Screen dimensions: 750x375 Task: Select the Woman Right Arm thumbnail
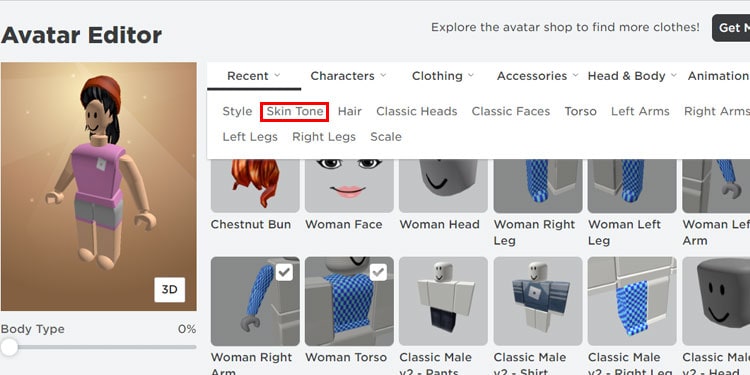[255, 301]
